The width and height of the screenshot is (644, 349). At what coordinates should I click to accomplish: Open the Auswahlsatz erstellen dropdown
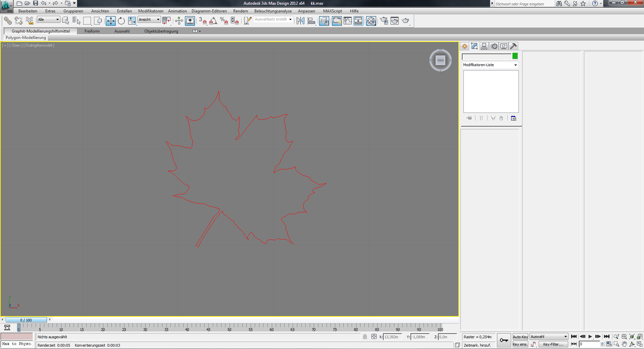(273, 19)
